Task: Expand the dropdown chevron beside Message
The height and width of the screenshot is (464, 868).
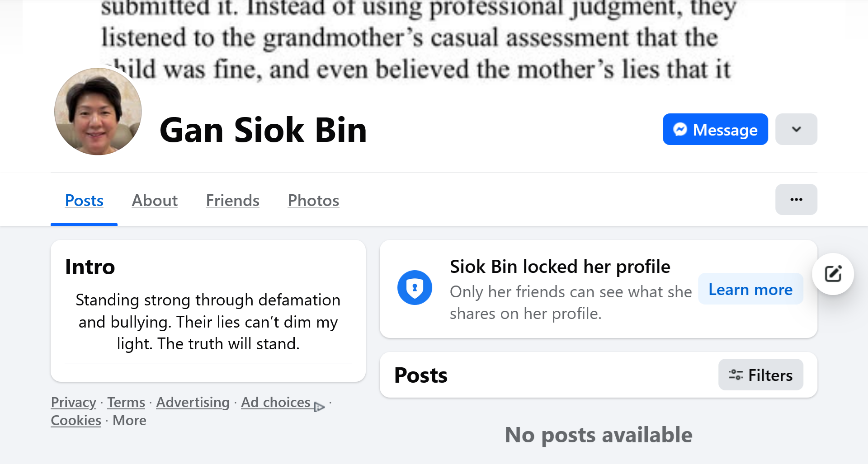Action: point(796,130)
